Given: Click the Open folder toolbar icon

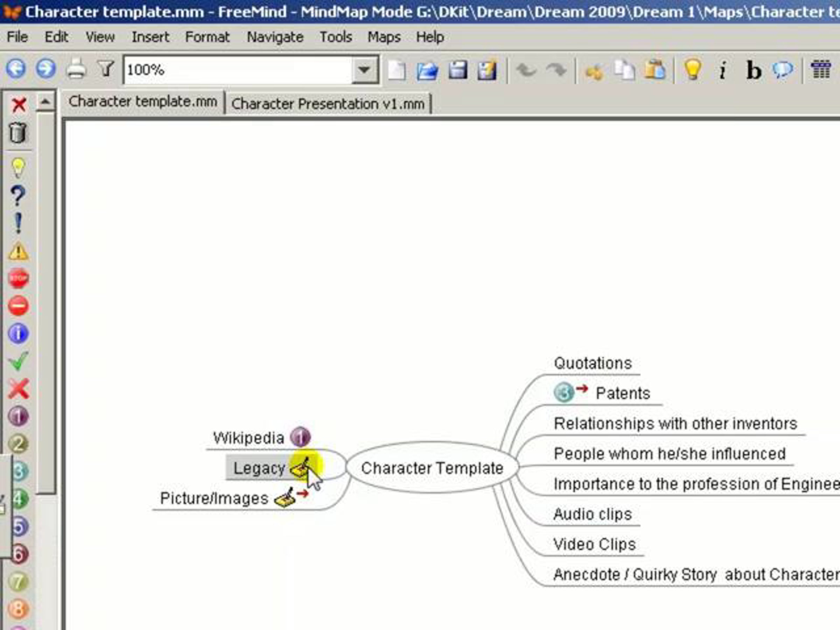Looking at the screenshot, I should point(427,71).
